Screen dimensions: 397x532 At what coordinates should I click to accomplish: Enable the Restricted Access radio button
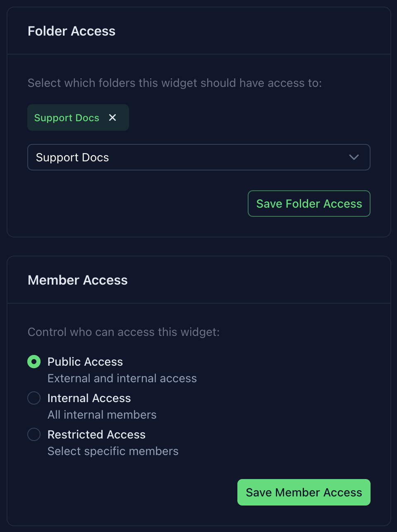click(34, 434)
